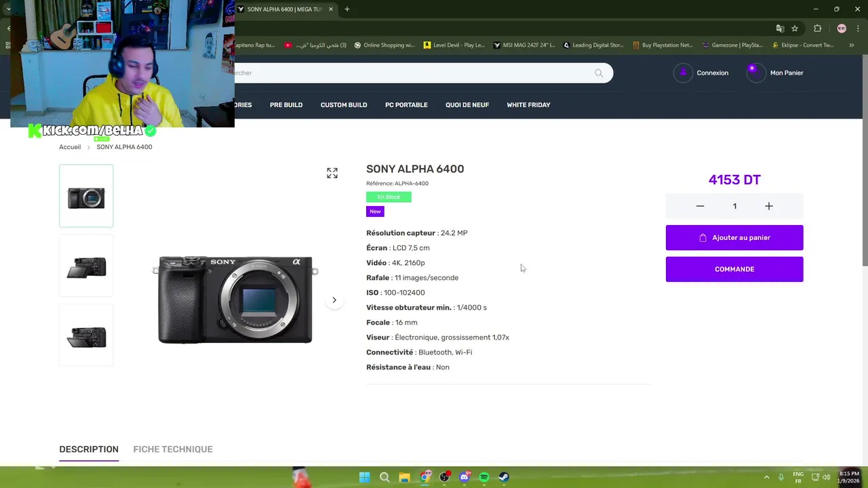Open Spotify from the taskbar
The width and height of the screenshot is (868, 488).
point(484,477)
